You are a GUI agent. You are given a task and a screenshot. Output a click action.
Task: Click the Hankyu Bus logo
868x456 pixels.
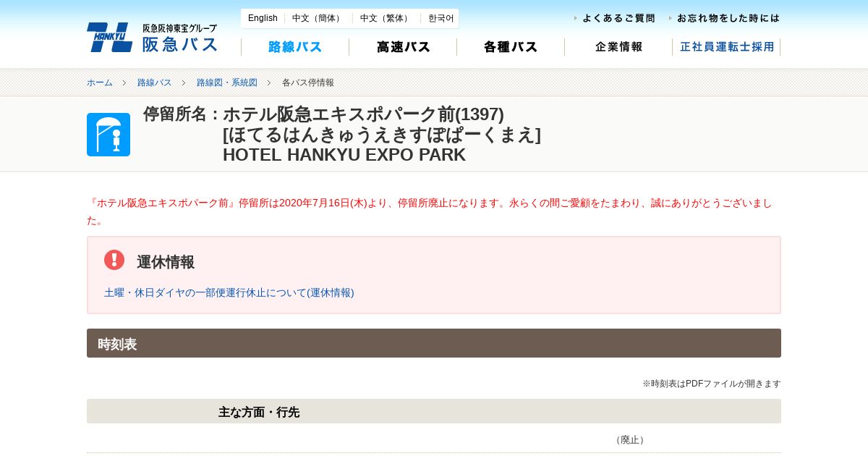(152, 37)
